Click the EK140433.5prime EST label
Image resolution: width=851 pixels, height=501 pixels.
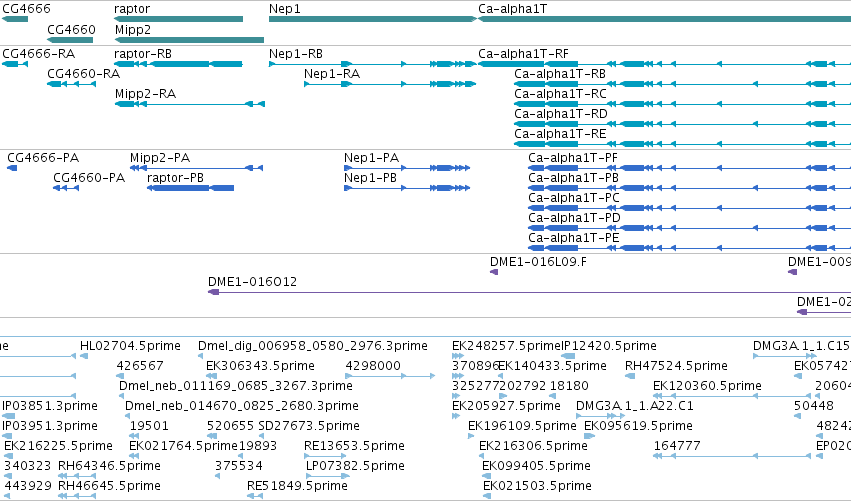coord(552,366)
